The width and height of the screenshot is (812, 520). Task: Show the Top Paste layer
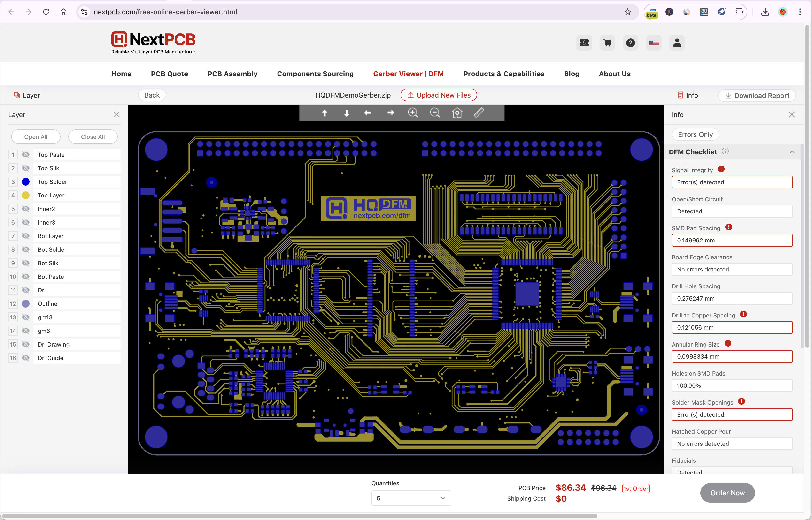coord(26,155)
